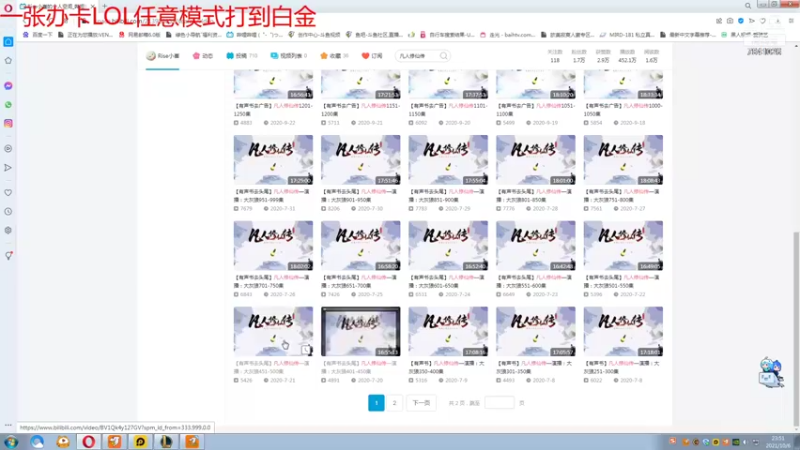Click the 下一页 next page button

click(x=421, y=403)
